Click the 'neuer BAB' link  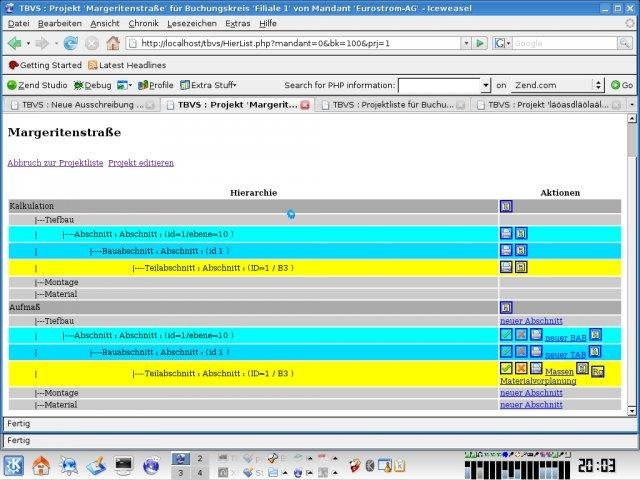pyautogui.click(x=566, y=338)
